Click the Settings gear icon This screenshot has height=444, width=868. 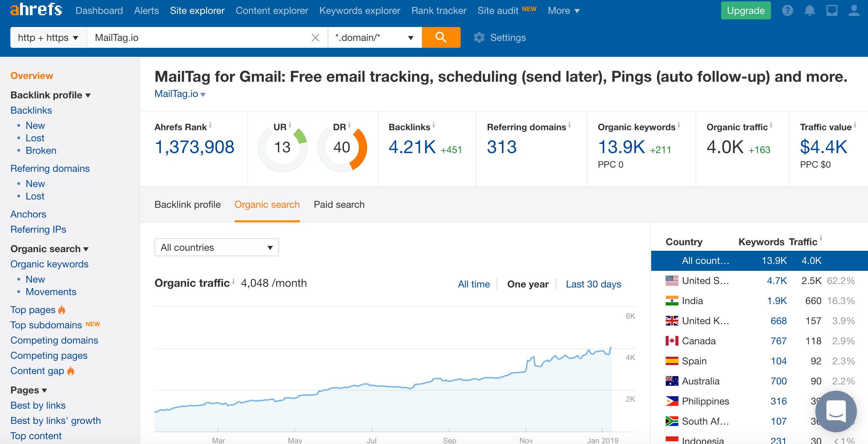coord(479,37)
